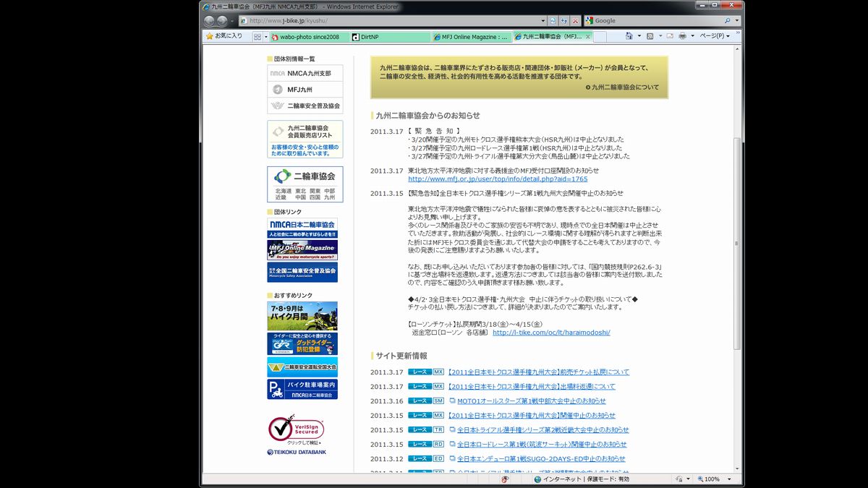
Task: Switch to the DirtNP tab
Action: 389,36
